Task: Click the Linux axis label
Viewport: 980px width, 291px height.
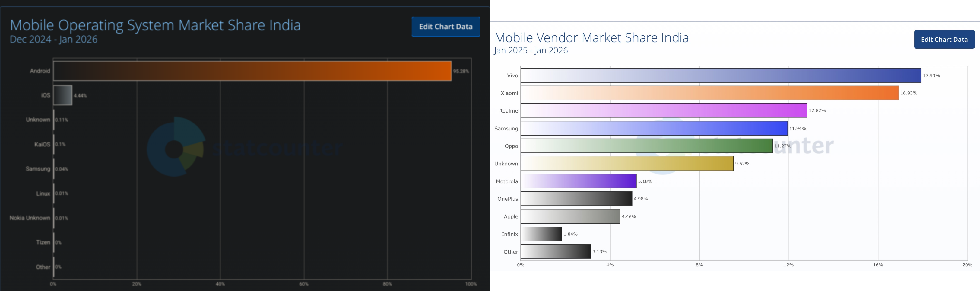Action: tap(43, 193)
